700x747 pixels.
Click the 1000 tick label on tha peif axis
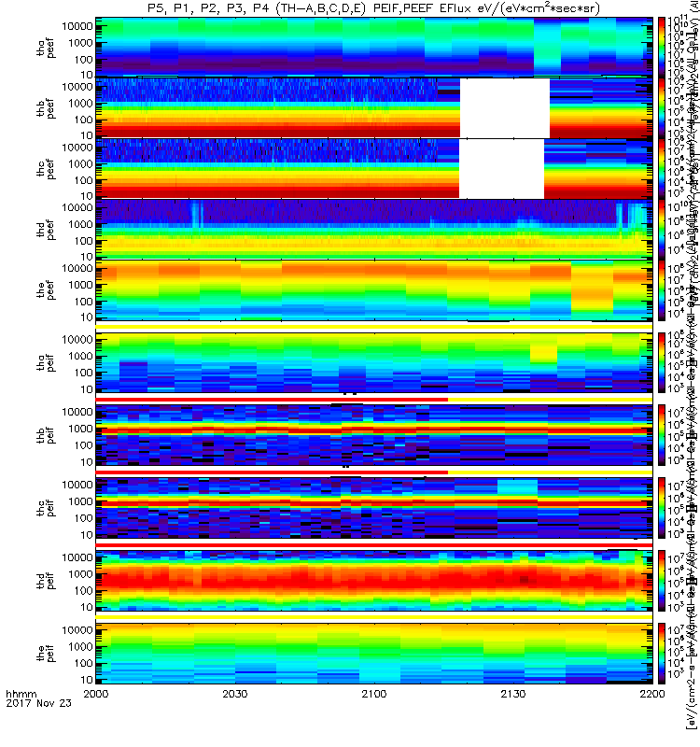coord(80,357)
